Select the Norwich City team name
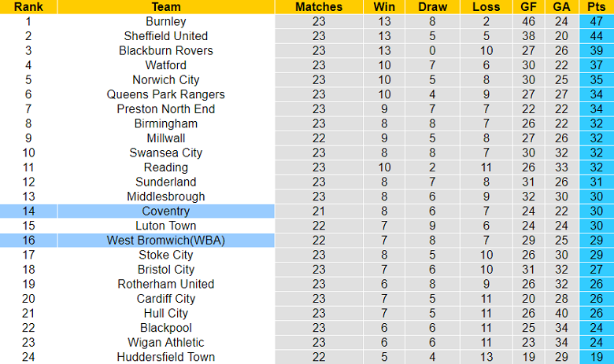Viewport: 614px width, 364px height. pyautogui.click(x=166, y=79)
